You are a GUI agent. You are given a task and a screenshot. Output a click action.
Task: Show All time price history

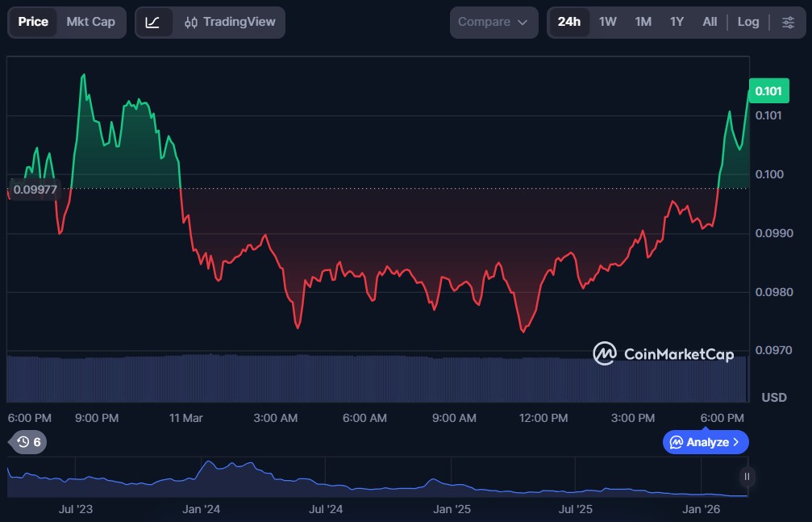[710, 22]
